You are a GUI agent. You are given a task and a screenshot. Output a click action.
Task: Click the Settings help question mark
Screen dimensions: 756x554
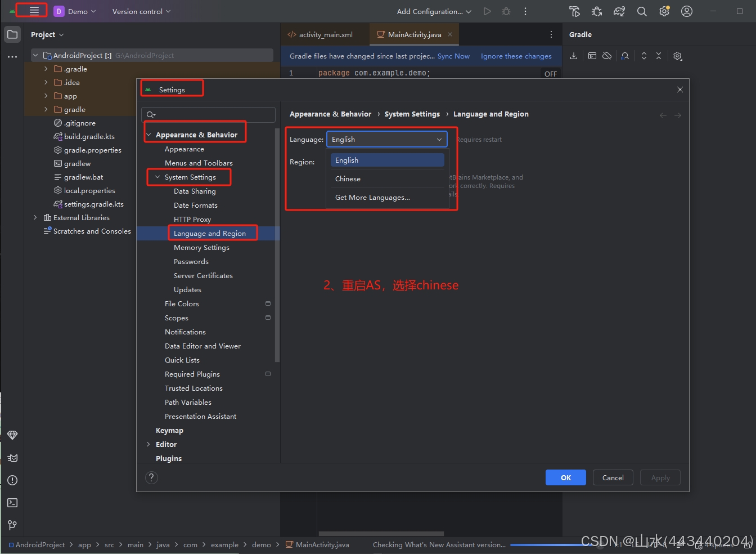pyautogui.click(x=151, y=477)
